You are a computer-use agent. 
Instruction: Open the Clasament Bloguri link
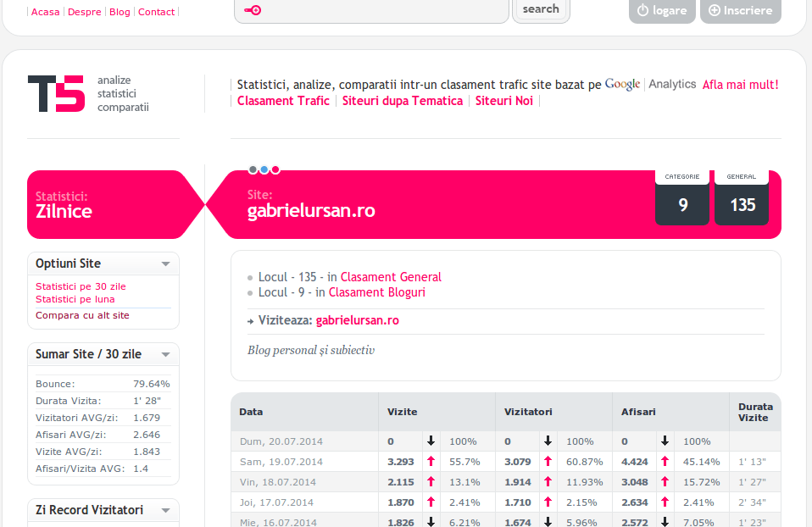click(x=377, y=292)
